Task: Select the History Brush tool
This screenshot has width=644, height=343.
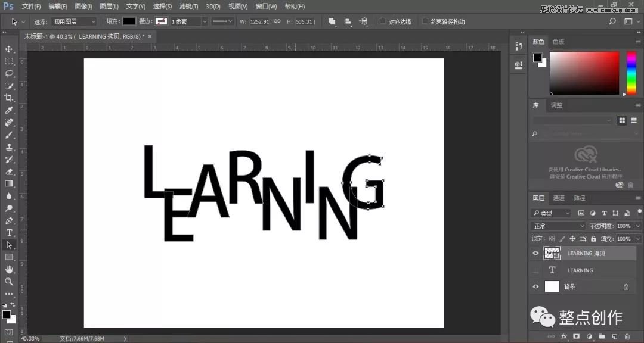Action: (8, 159)
